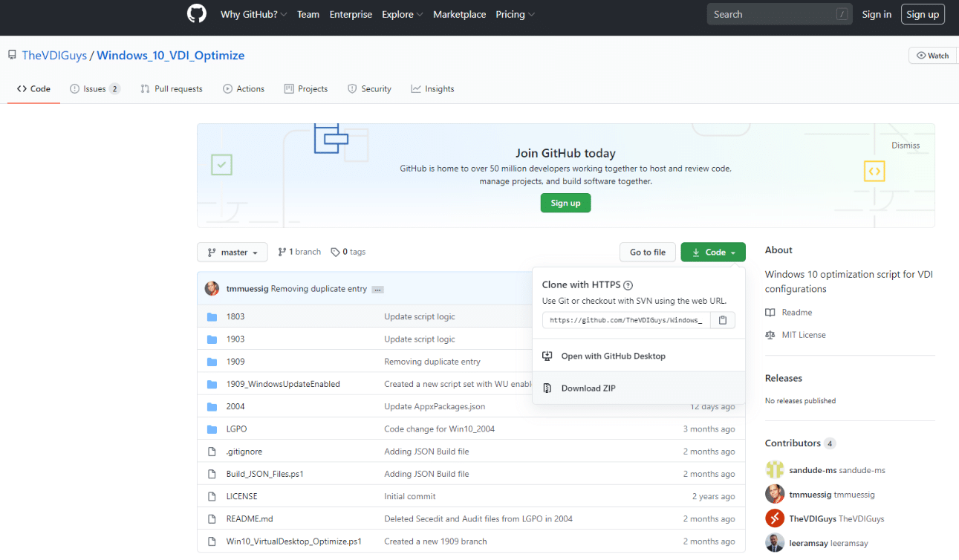Click folder icon for 1903
The width and height of the screenshot is (959, 560).
212,339
